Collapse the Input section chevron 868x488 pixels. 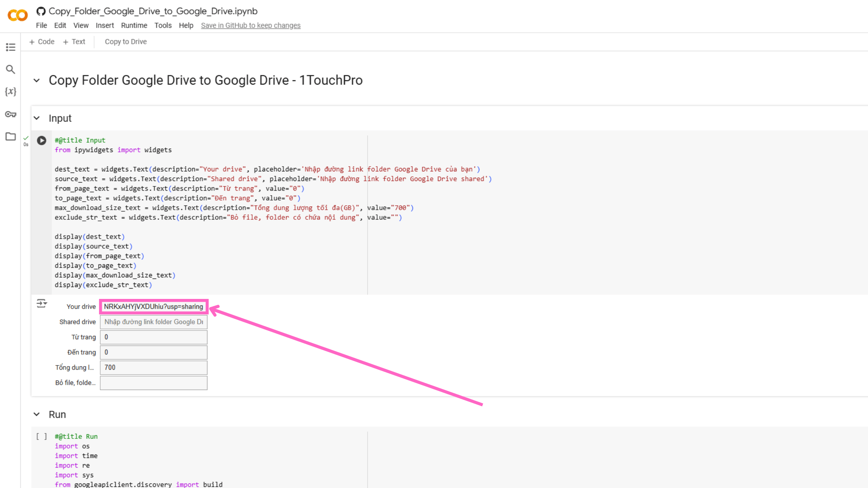coord(37,118)
